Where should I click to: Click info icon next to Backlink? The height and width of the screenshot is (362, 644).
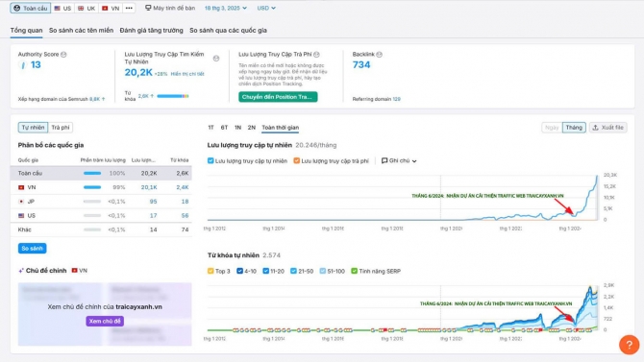pos(379,55)
